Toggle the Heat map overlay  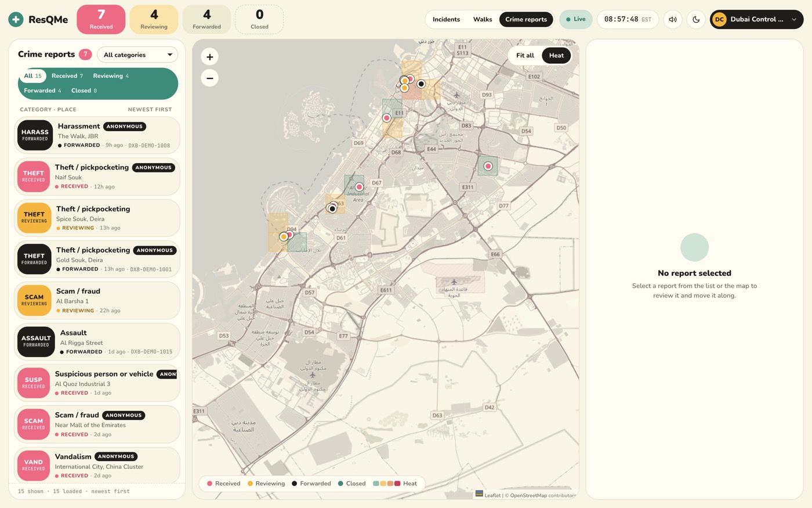556,56
